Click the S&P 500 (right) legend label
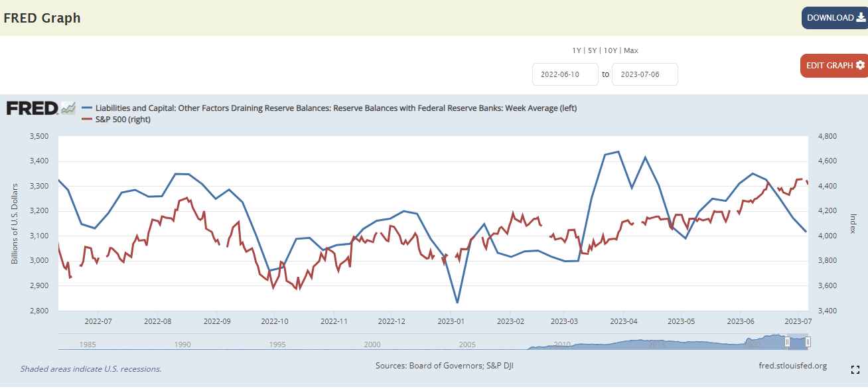 (x=123, y=119)
